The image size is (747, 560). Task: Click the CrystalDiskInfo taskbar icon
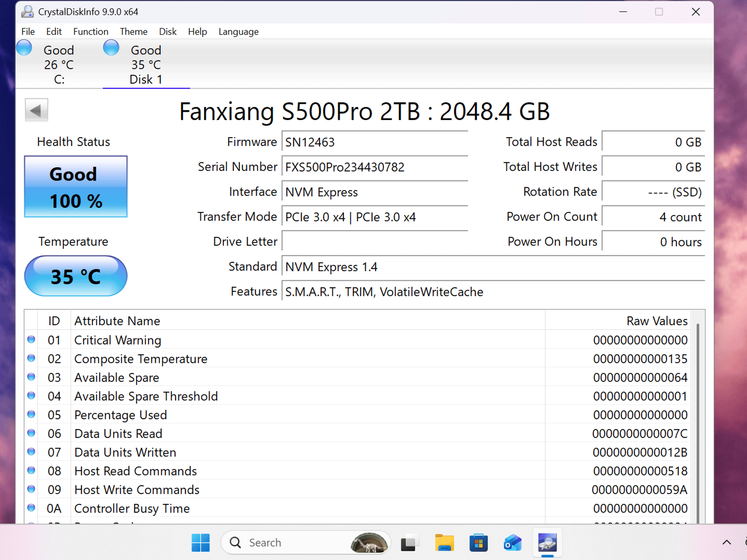547,542
